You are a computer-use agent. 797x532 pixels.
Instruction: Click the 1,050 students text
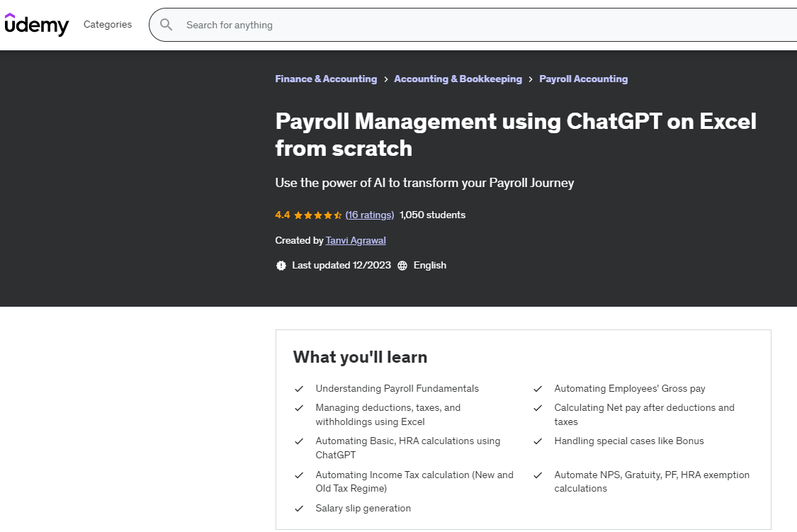pyautogui.click(x=433, y=215)
